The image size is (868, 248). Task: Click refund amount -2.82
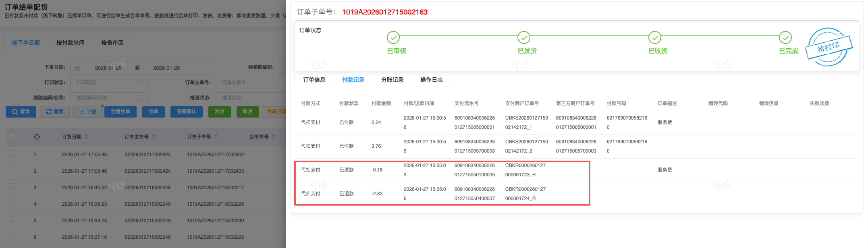pos(377,194)
